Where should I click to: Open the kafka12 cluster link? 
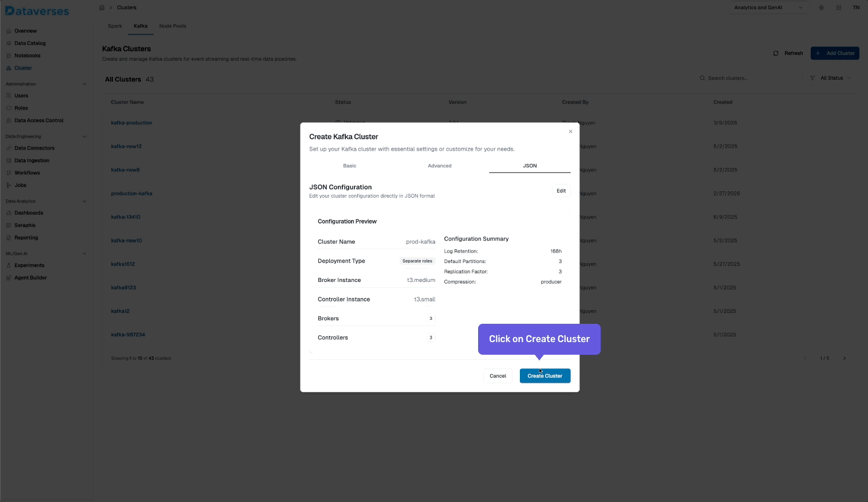120,311
